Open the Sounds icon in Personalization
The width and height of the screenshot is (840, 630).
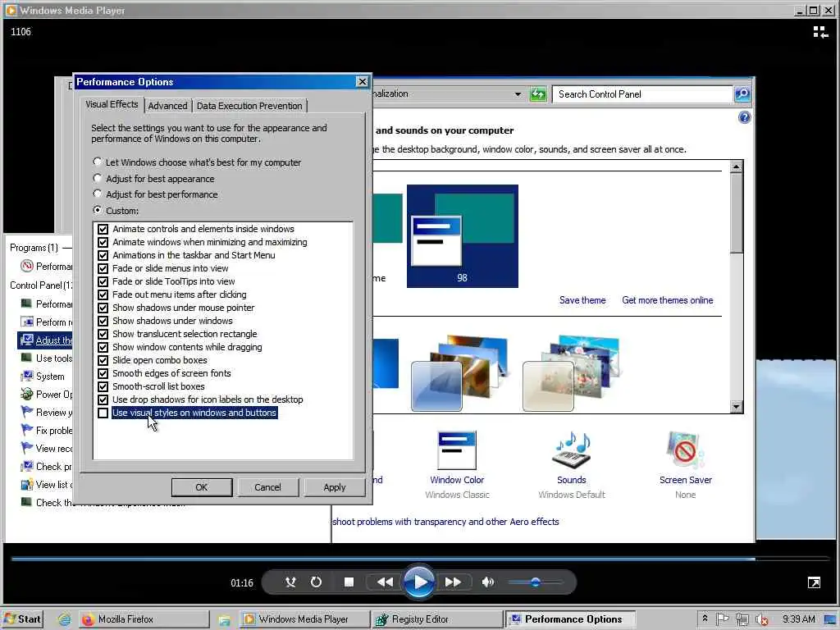coord(572,451)
